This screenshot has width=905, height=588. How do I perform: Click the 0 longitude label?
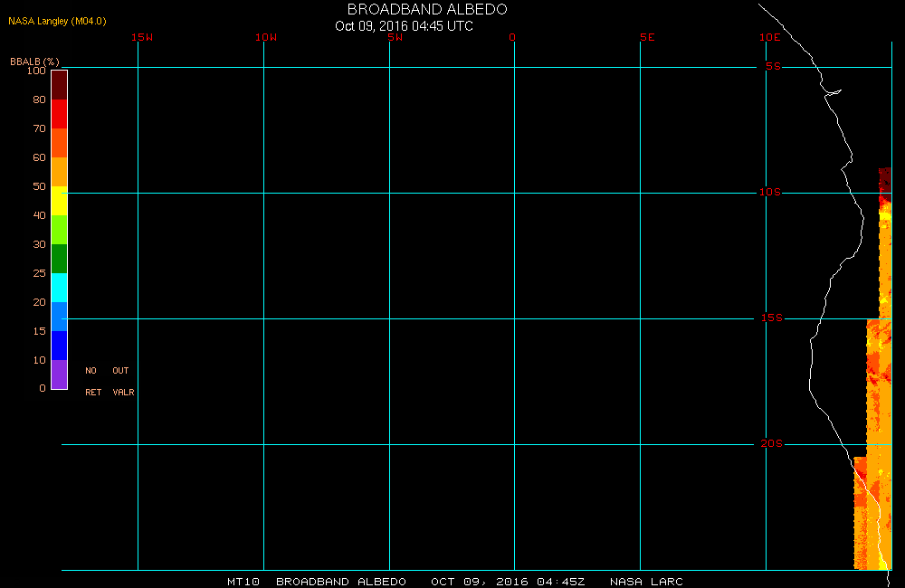click(x=512, y=37)
